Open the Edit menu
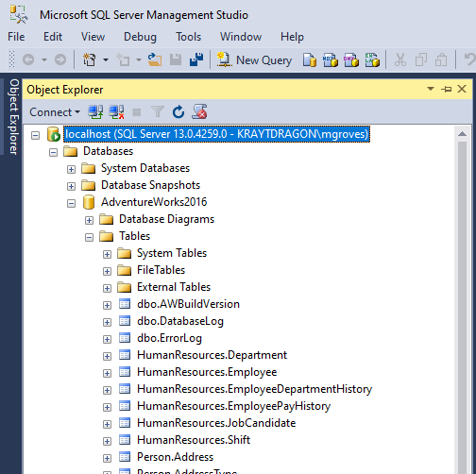The width and height of the screenshot is (476, 474). pyautogui.click(x=53, y=37)
